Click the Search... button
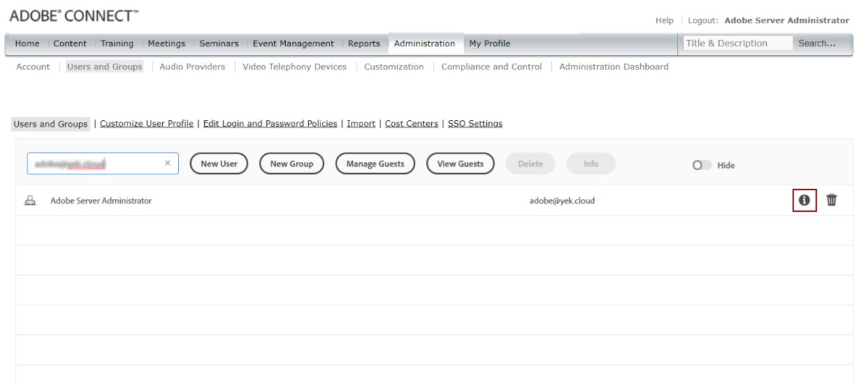 (x=817, y=43)
